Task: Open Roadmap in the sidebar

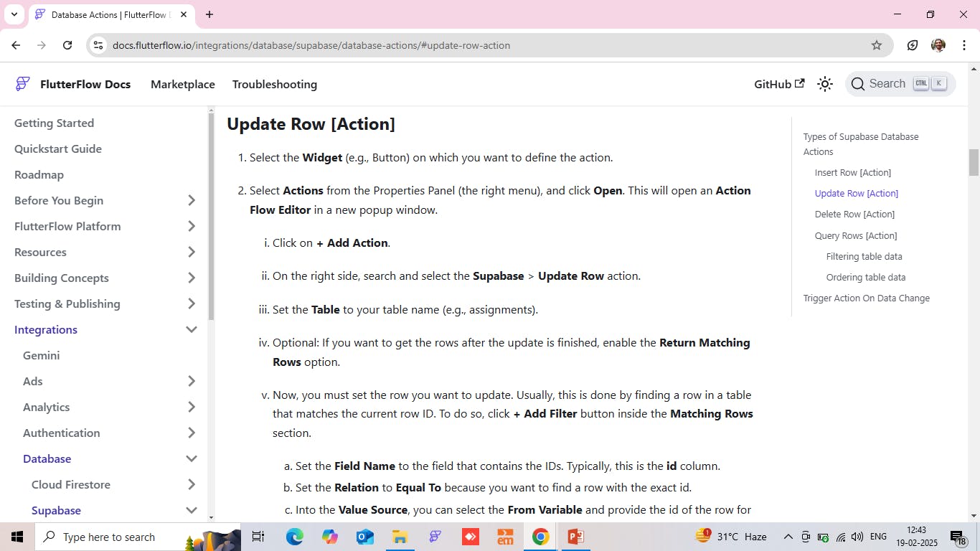Action: click(x=39, y=174)
